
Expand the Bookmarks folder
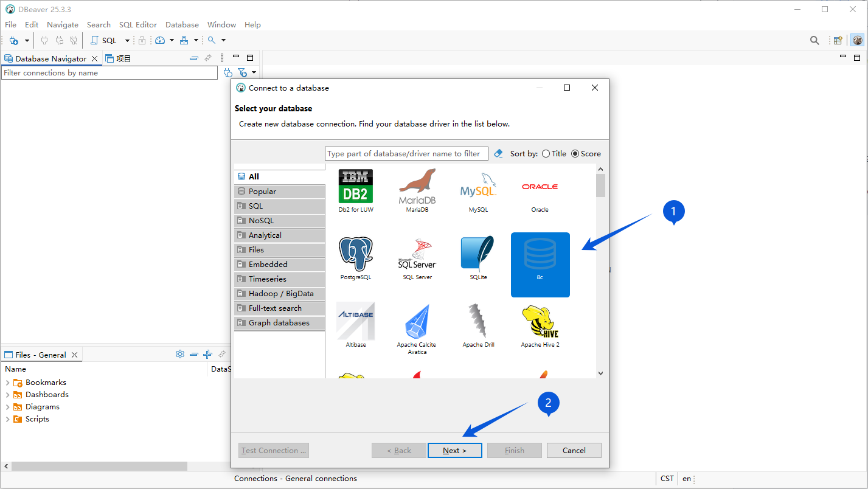tap(7, 383)
